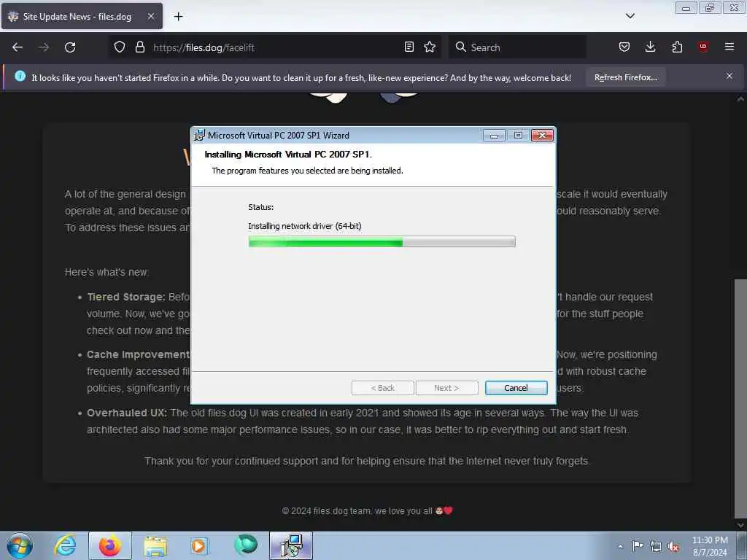This screenshot has height=560, width=747.
Task: Show hidden tray icons arrow
Action: 620,546
